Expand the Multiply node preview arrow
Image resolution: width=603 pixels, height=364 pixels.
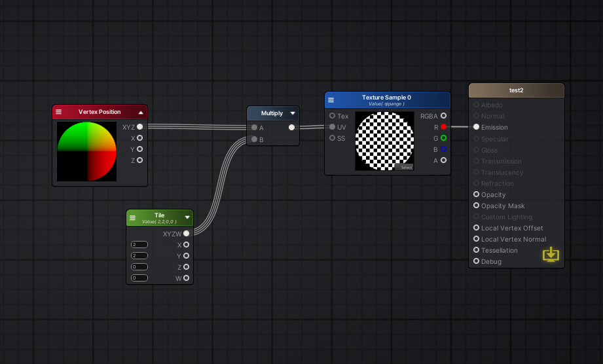coord(293,113)
